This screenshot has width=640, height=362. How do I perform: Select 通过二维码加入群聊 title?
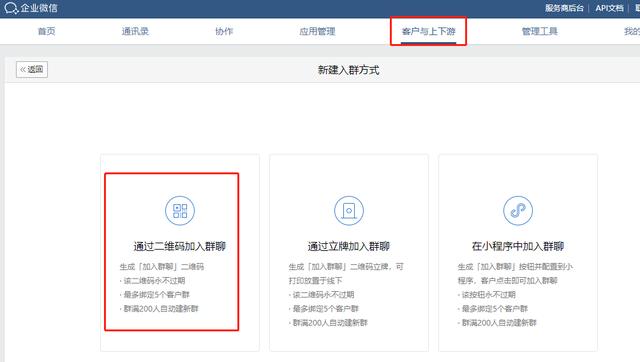click(x=180, y=246)
